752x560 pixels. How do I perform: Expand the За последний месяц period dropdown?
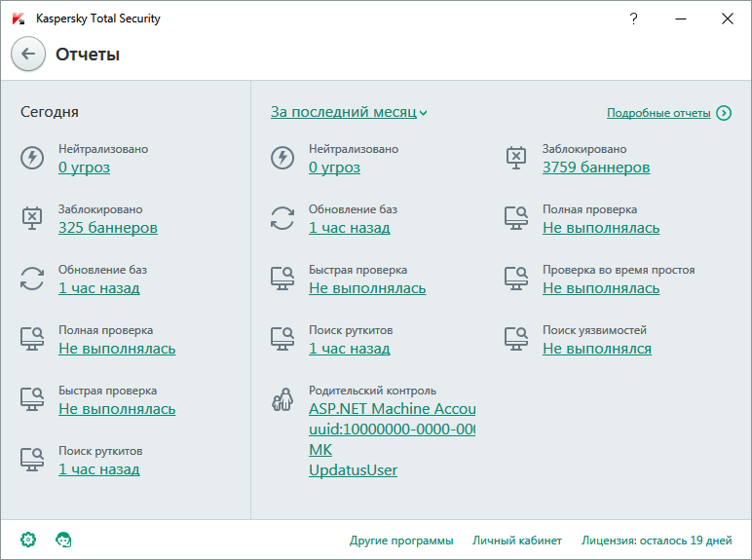(349, 112)
